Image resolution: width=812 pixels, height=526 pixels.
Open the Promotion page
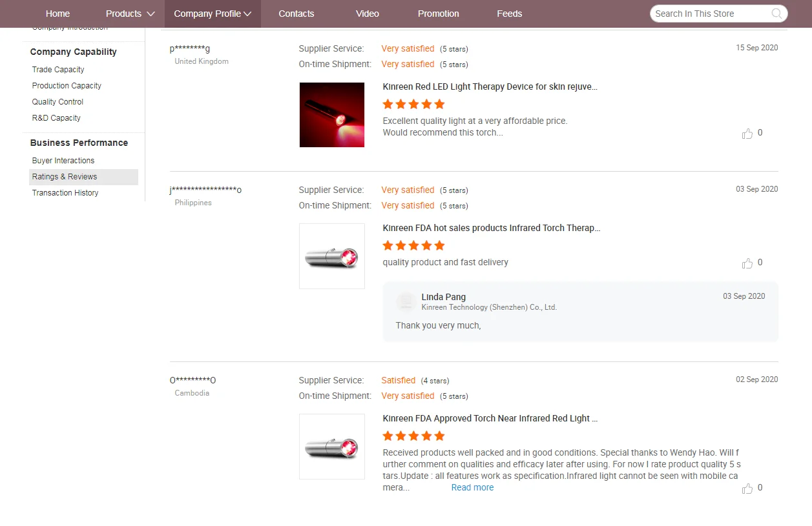click(439, 14)
